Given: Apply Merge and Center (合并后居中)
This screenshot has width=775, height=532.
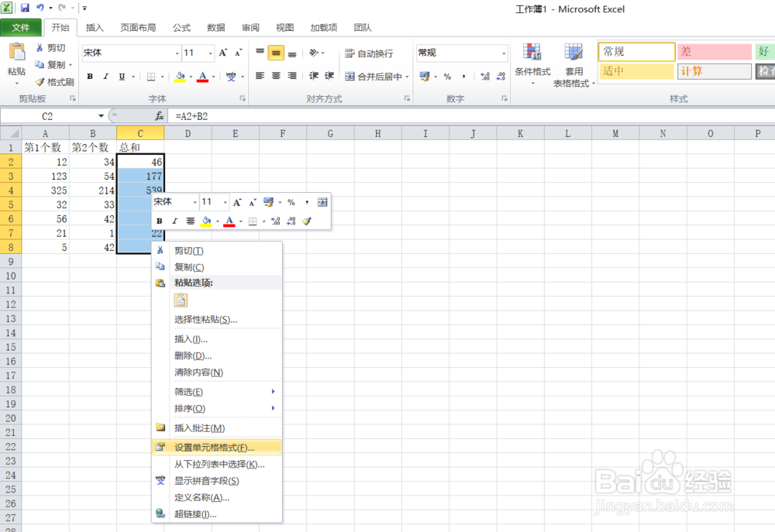Looking at the screenshot, I should coord(366,76).
